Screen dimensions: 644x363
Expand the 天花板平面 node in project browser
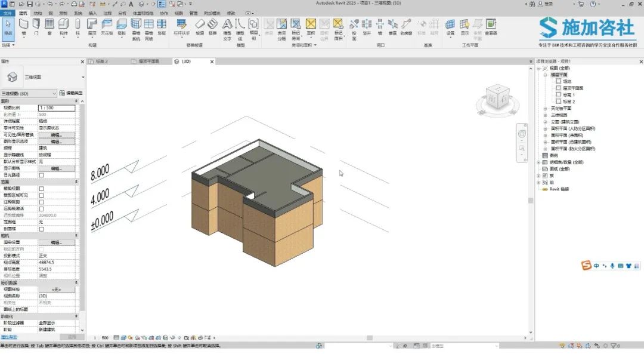click(x=546, y=109)
